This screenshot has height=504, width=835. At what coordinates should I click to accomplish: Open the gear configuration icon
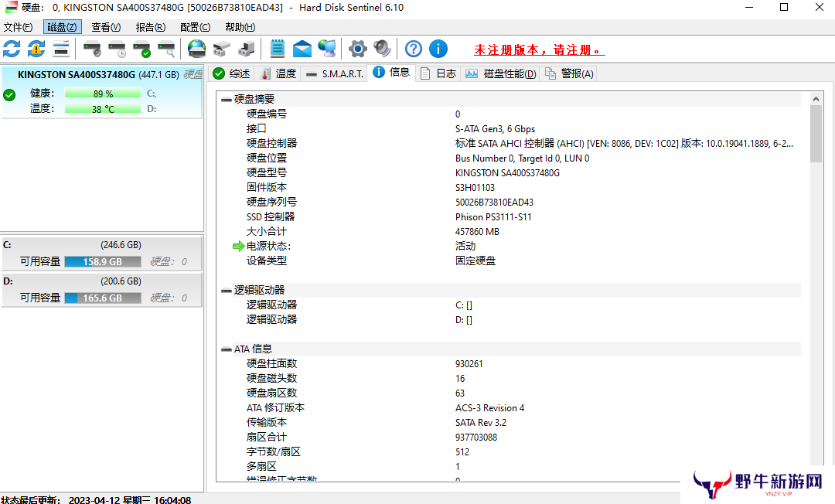pos(358,49)
